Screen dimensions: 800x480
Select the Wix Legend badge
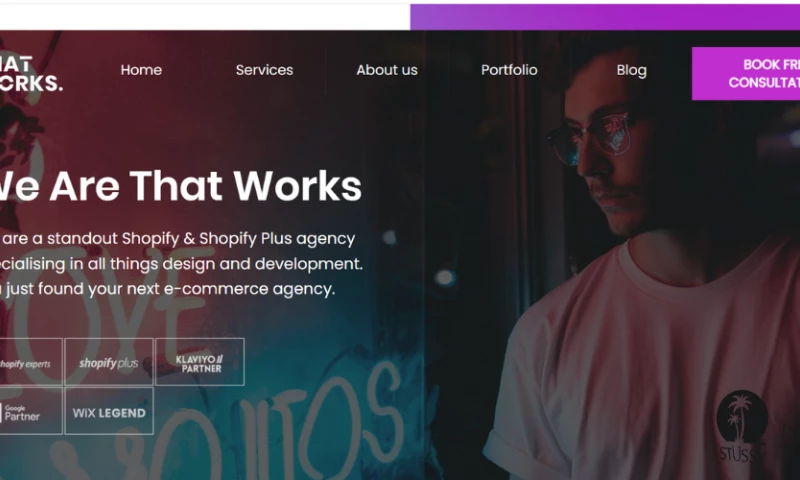coord(109,411)
